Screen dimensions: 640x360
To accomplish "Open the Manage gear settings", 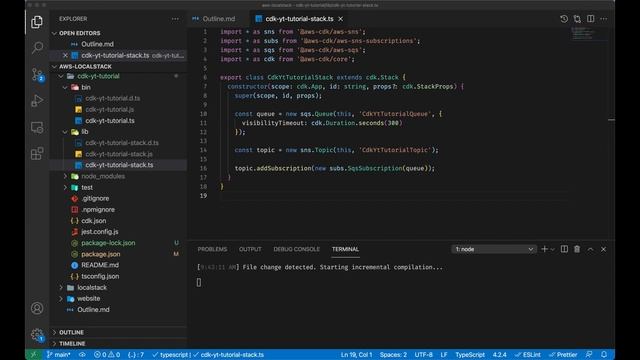I will [x=37, y=335].
